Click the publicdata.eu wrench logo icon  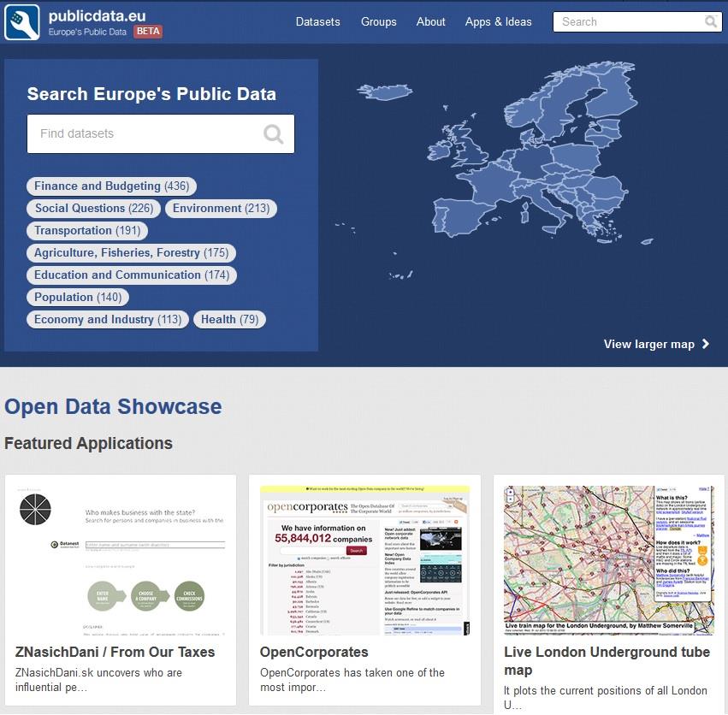click(22, 22)
